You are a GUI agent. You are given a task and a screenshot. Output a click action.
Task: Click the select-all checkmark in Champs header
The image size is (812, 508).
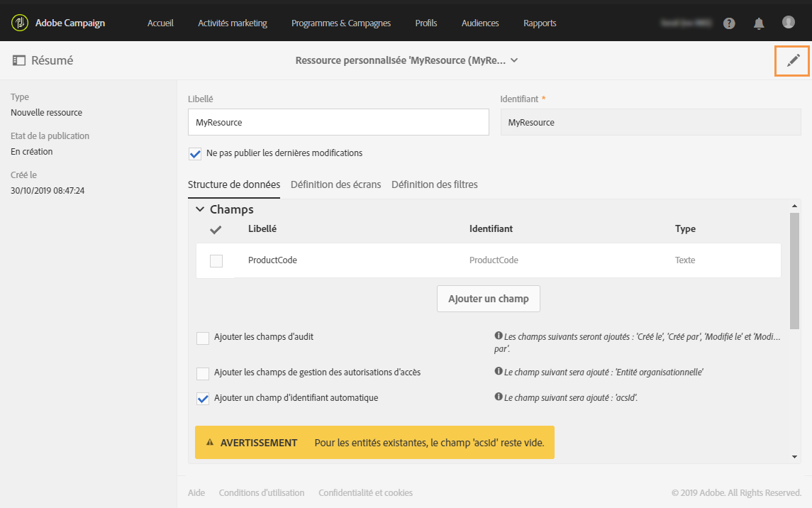coord(216,229)
